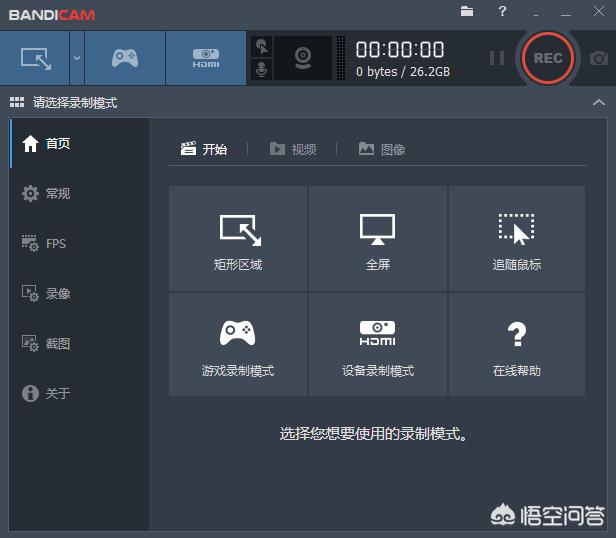This screenshot has height=538, width=616.
Task: Switch to HDMI device recording in toolbar
Action: click(x=206, y=58)
